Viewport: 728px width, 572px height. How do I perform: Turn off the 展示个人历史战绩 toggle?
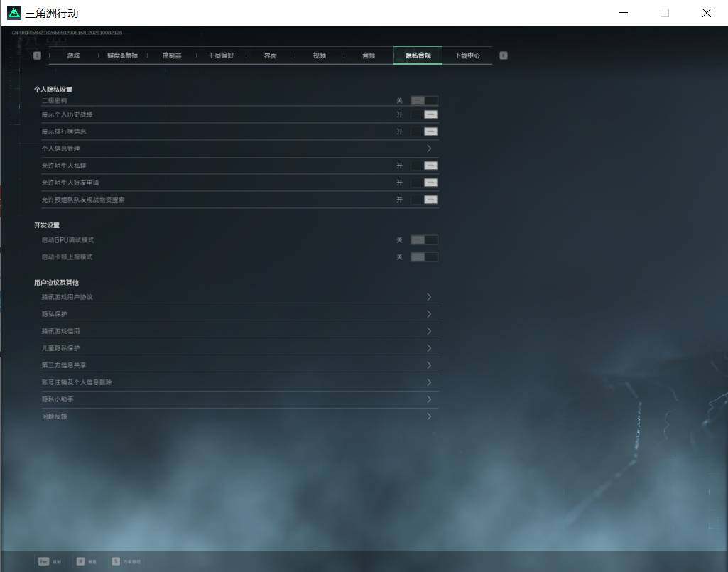pyautogui.click(x=424, y=114)
